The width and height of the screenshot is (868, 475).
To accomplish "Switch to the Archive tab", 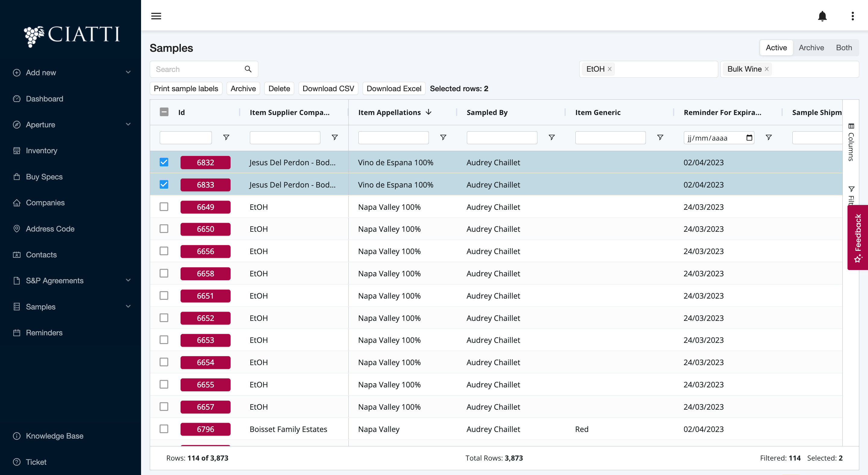I will [x=811, y=48].
